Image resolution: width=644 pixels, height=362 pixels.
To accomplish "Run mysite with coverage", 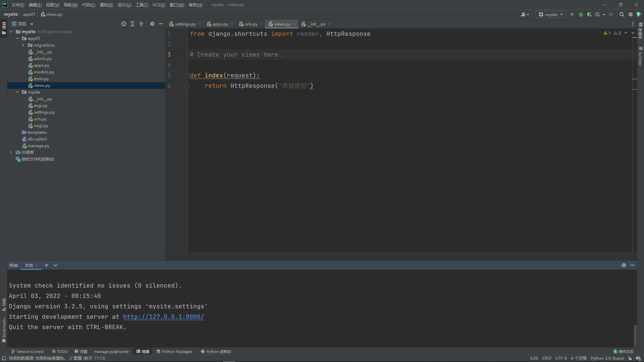I will pyautogui.click(x=589, y=14).
